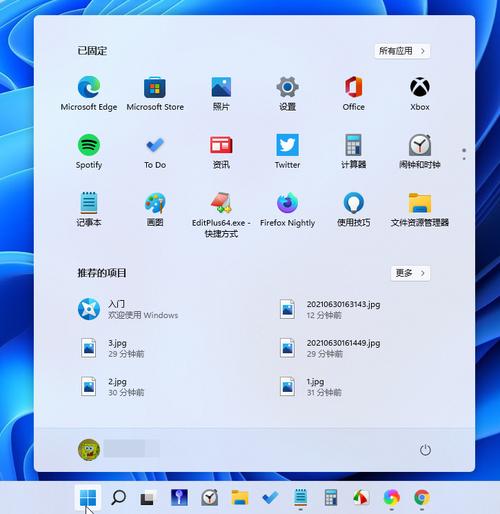This screenshot has height=514, width=500.
Task: Click pinned apps page indicator dots
Action: click(x=464, y=154)
